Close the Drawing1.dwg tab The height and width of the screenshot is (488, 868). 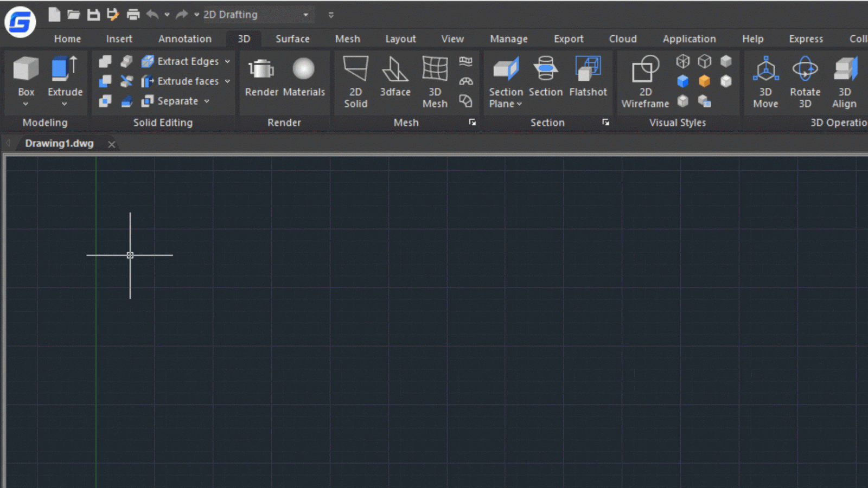112,144
